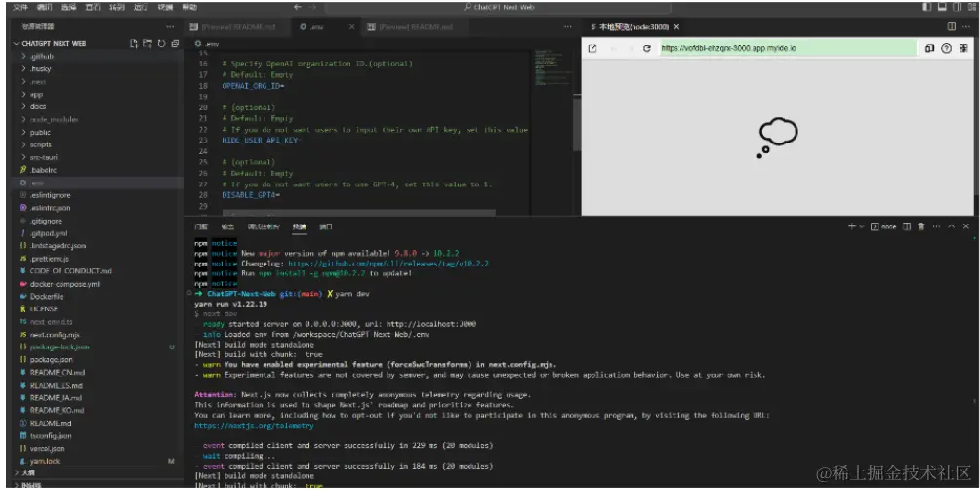Image resolution: width=980 pixels, height=491 pixels.
Task: Open preview group more actions ellipsis
Action: (x=966, y=26)
